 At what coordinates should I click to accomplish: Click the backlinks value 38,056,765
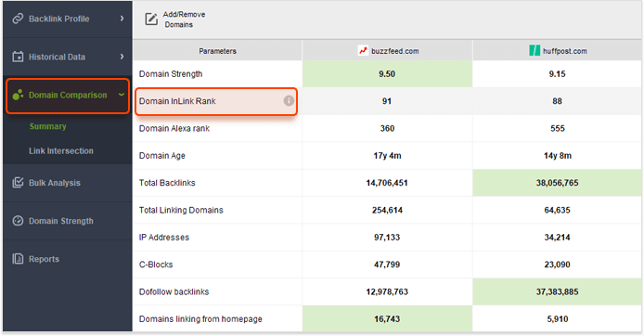click(x=557, y=183)
